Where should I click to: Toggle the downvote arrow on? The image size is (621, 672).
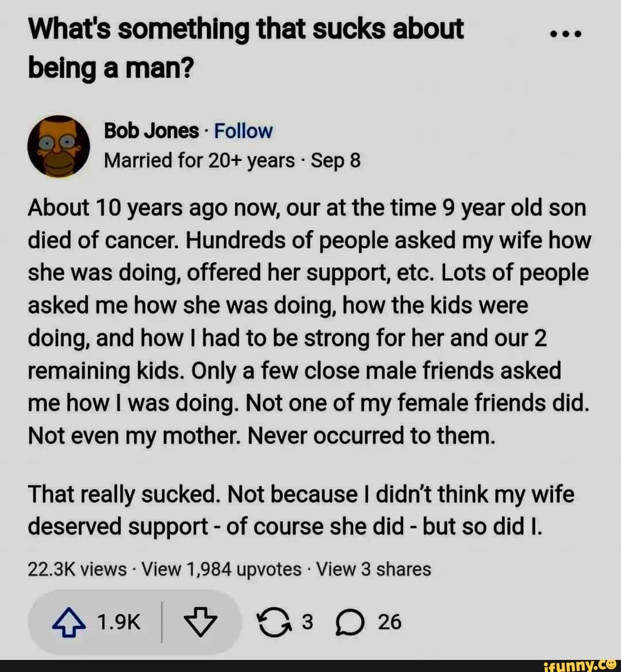(201, 621)
